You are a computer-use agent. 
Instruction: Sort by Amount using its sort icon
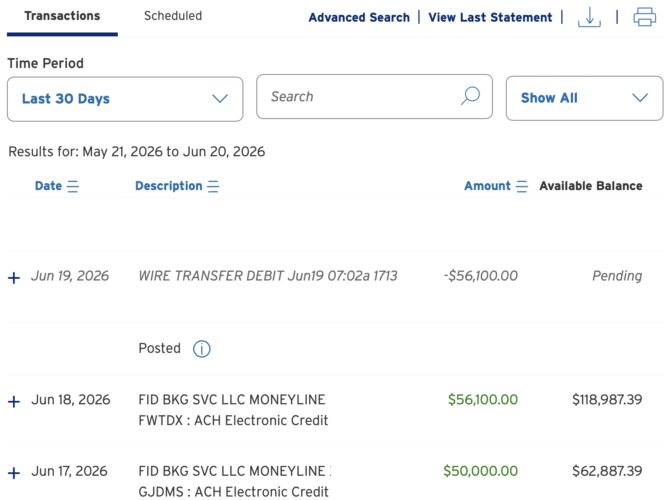click(x=522, y=186)
